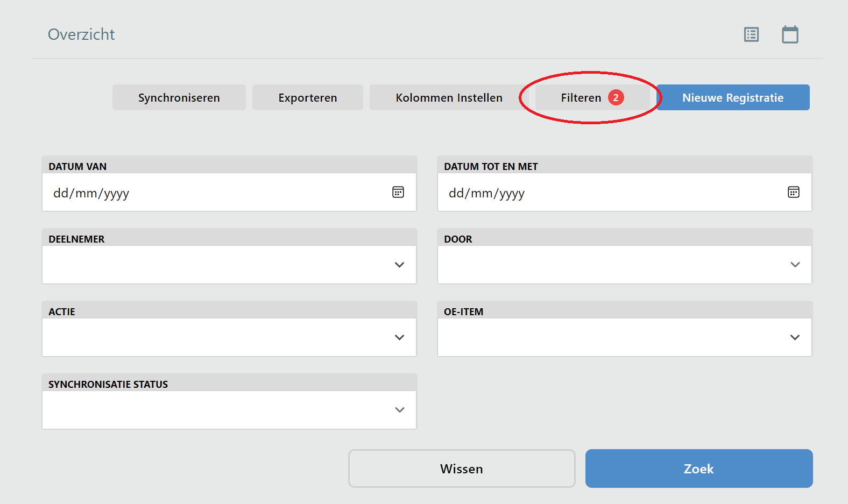Open date picker icon in Datum Tot En Met
This screenshot has height=504, width=848.
[794, 193]
